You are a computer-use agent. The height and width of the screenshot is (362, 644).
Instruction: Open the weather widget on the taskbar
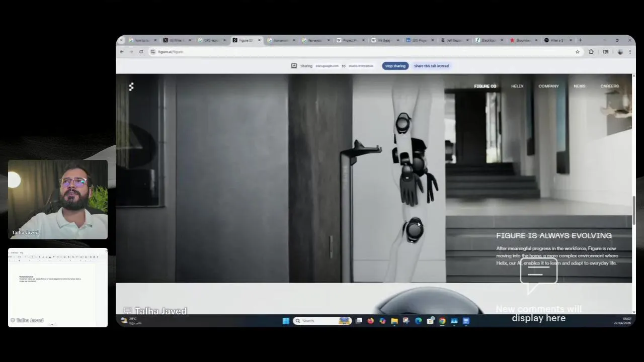[x=132, y=320]
